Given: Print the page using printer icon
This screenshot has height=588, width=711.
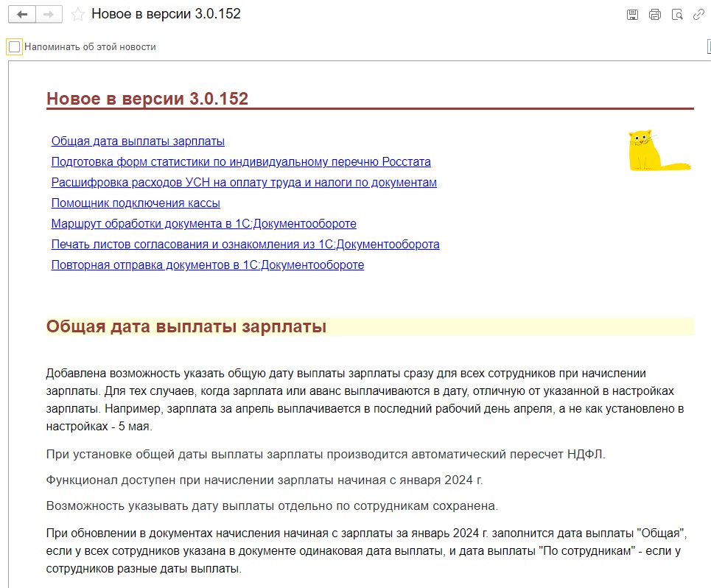Looking at the screenshot, I should pyautogui.click(x=655, y=15).
